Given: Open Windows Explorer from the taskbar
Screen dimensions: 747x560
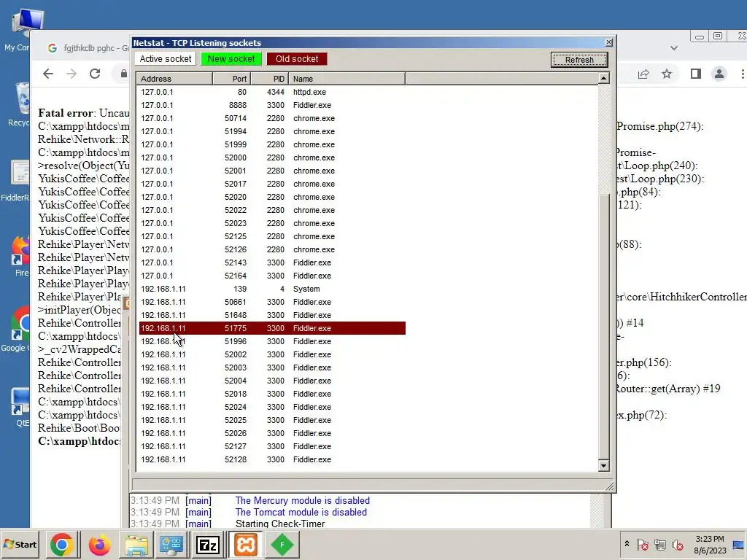Looking at the screenshot, I should (x=136, y=545).
